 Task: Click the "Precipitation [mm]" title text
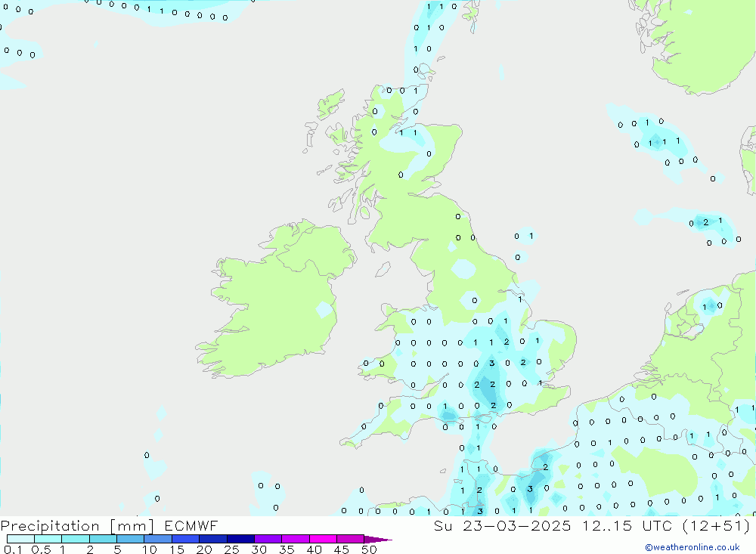coord(77,526)
